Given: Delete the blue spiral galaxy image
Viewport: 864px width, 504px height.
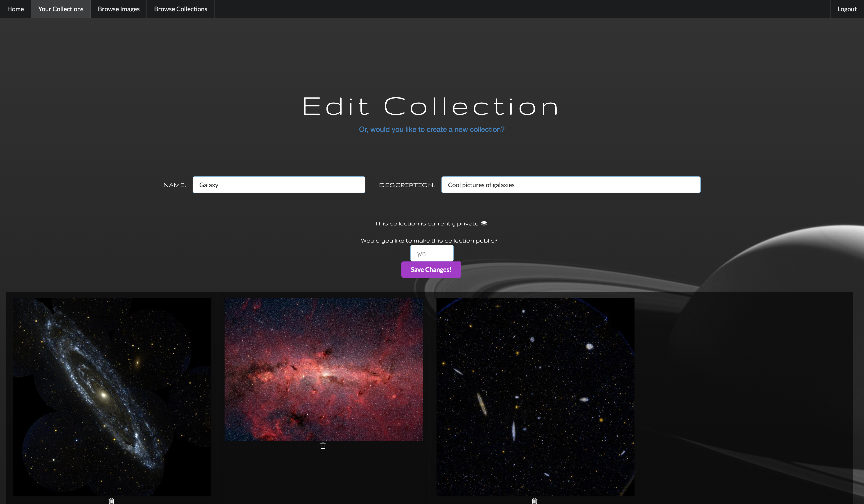Looking at the screenshot, I should click(x=111, y=501).
